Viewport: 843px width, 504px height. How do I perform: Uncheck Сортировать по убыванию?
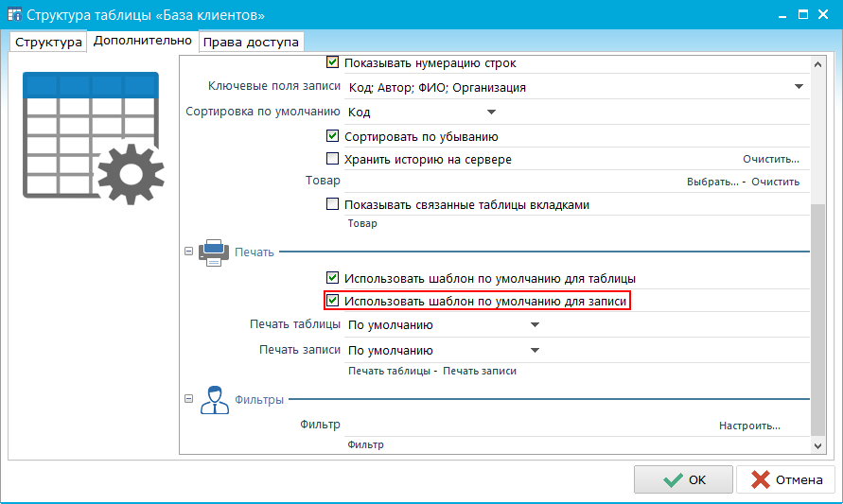332,137
